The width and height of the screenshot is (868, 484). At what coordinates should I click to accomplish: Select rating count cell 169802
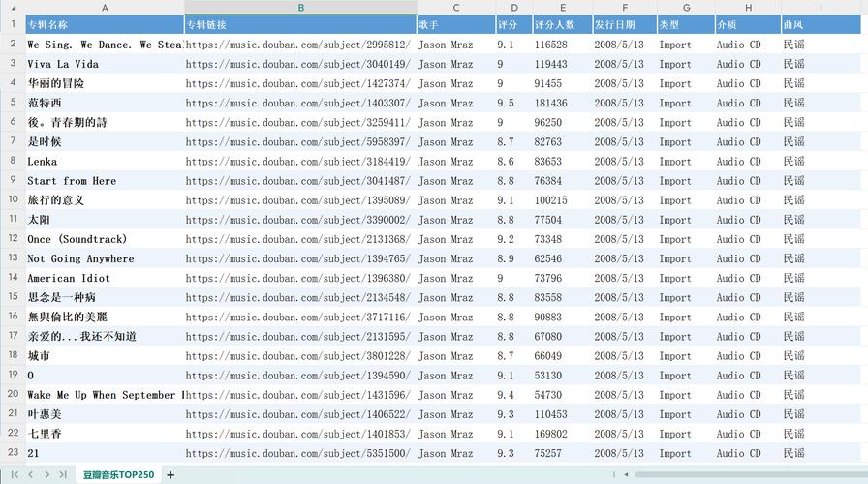pyautogui.click(x=563, y=434)
